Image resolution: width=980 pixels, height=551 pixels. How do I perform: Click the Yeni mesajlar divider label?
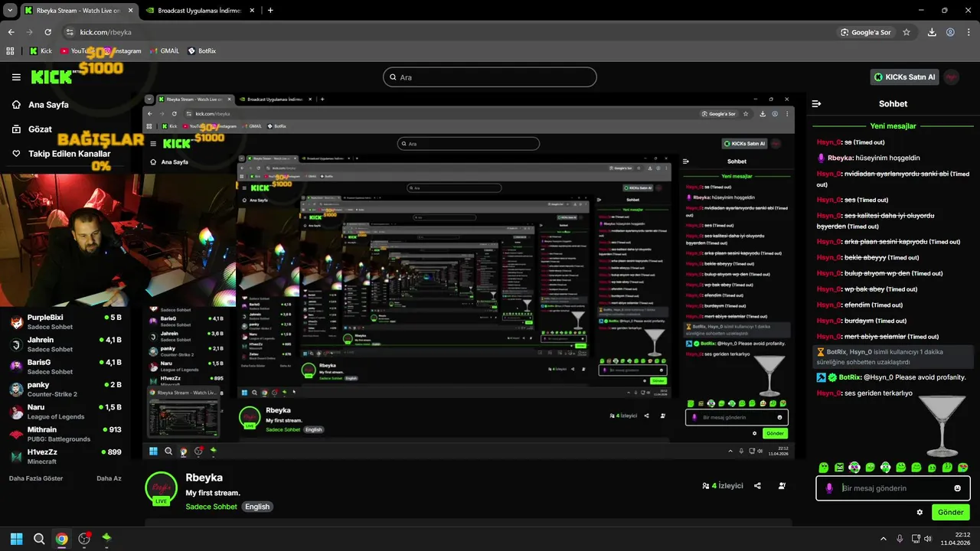(x=893, y=126)
